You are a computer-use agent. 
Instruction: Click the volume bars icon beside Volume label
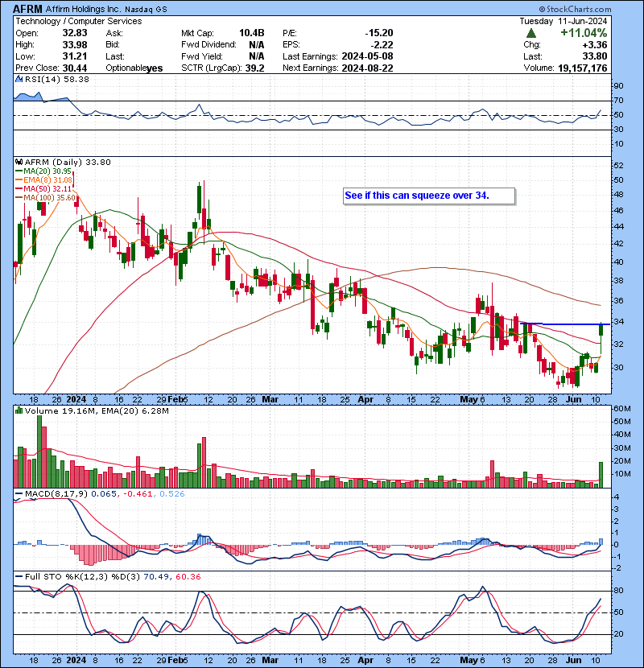(19, 410)
